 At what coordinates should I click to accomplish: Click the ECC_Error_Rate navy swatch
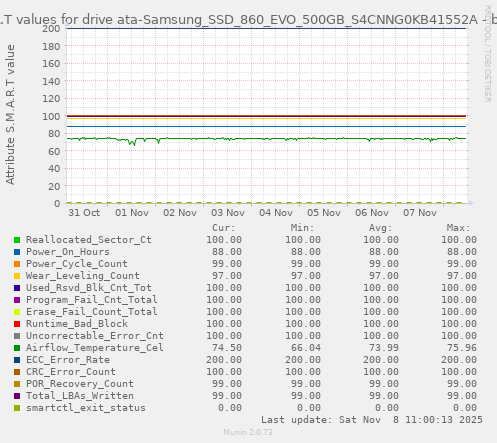pyautogui.click(x=17, y=360)
